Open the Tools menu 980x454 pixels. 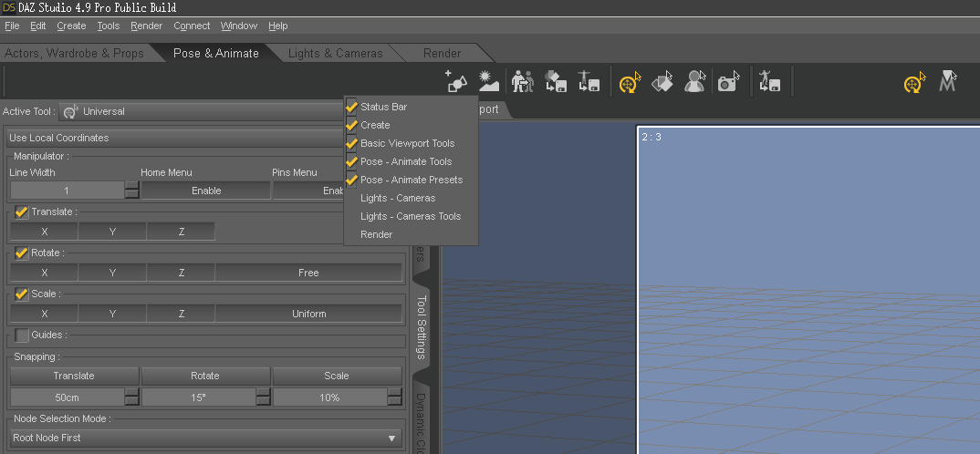click(108, 26)
